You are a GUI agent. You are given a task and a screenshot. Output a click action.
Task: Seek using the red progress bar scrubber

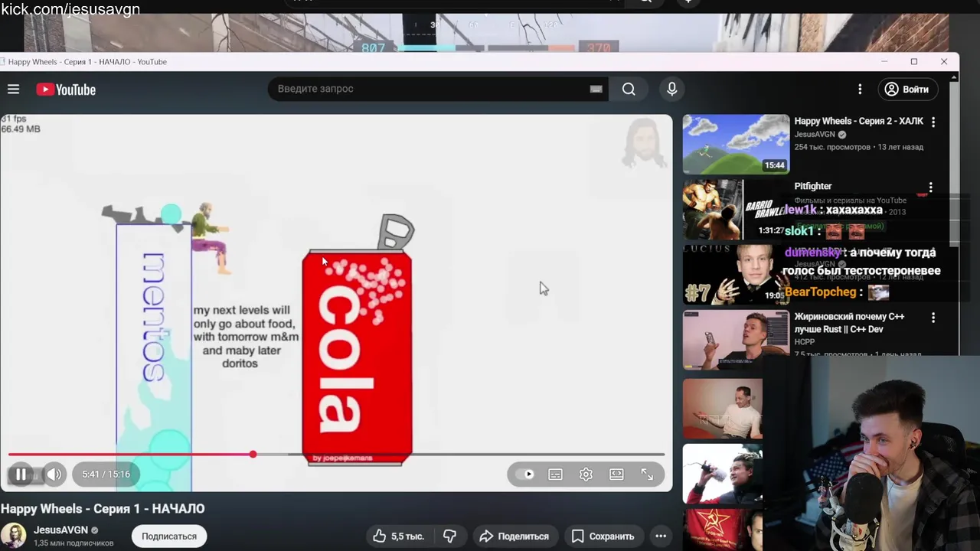pyautogui.click(x=253, y=455)
